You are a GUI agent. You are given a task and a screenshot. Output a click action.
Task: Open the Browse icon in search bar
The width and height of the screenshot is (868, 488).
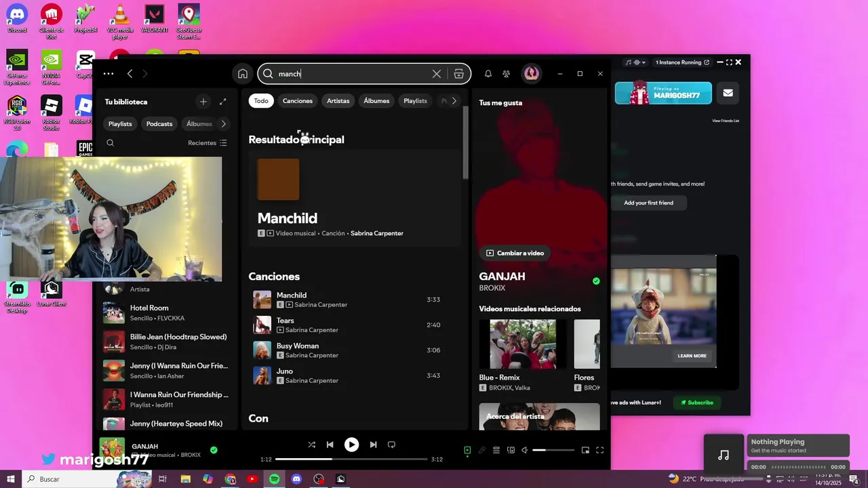click(x=459, y=74)
